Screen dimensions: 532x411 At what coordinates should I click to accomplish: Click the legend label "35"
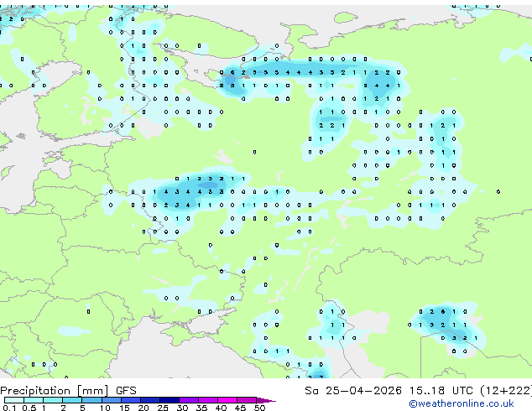[201, 408]
